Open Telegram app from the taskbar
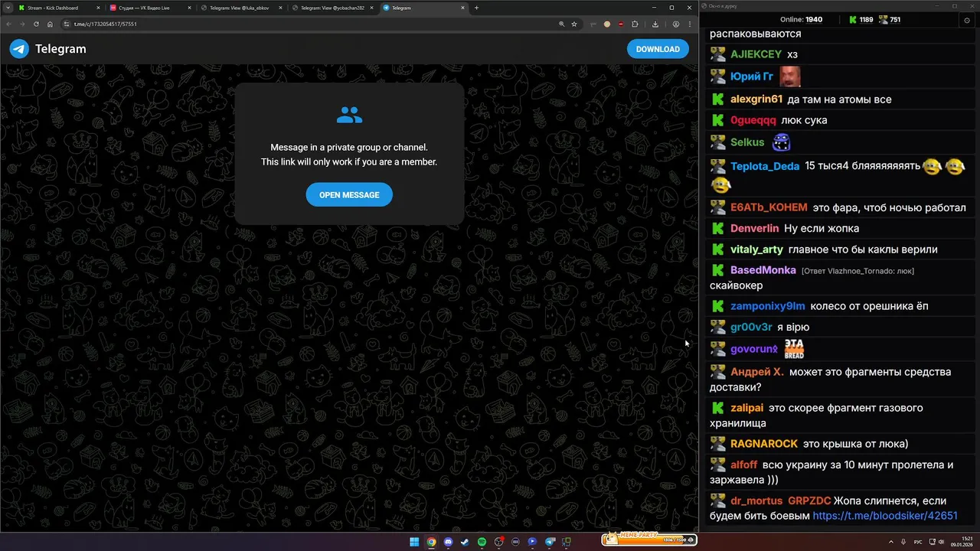The image size is (980, 551). pyautogui.click(x=549, y=542)
